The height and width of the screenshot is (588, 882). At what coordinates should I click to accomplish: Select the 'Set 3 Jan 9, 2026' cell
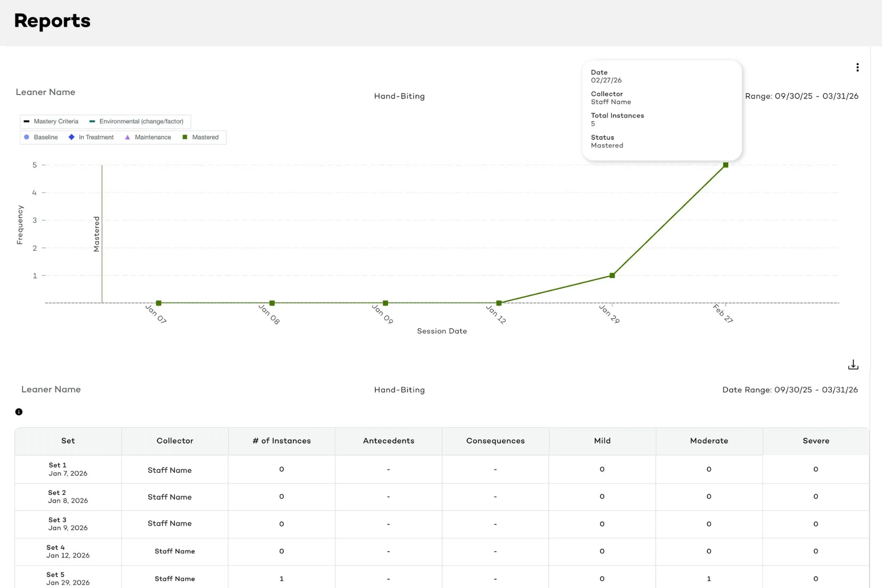tap(68, 524)
